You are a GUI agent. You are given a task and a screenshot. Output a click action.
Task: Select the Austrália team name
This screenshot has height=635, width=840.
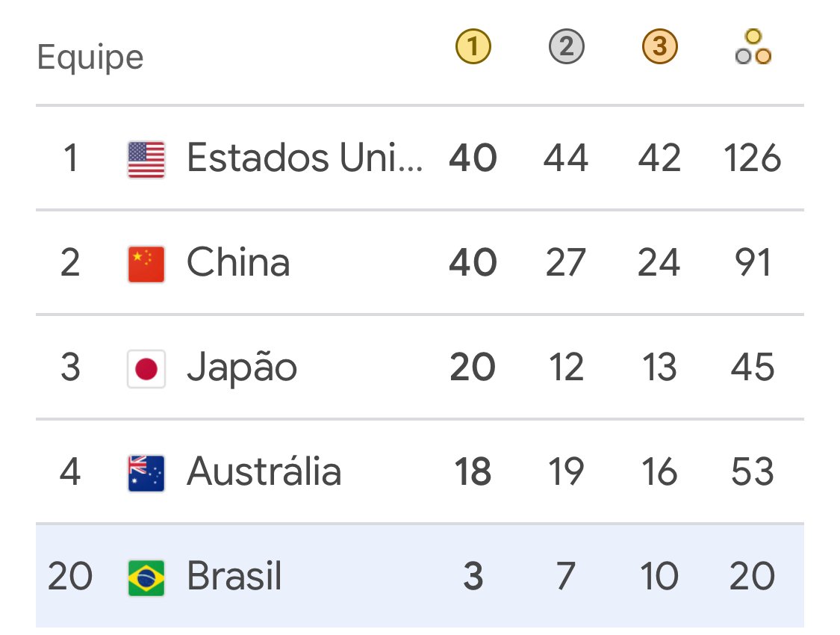click(x=264, y=471)
